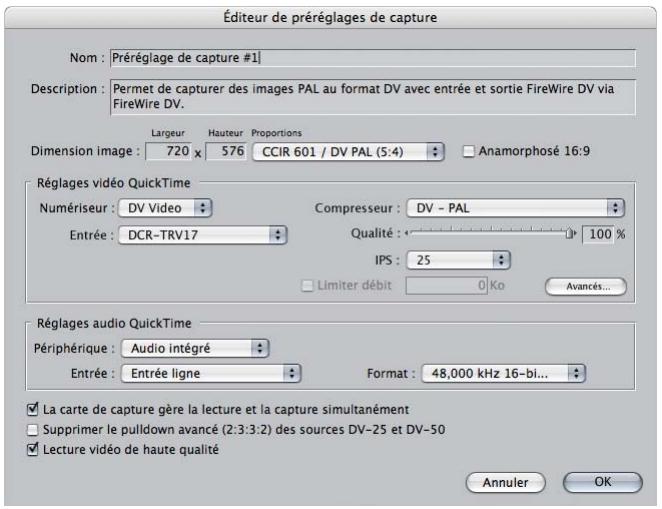Open the audio Entrée ligne dropdown

[211, 374]
